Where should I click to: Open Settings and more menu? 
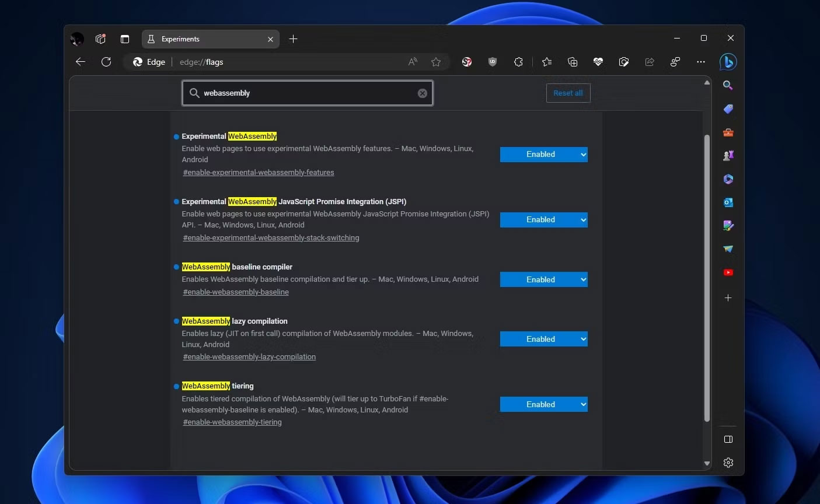click(701, 62)
